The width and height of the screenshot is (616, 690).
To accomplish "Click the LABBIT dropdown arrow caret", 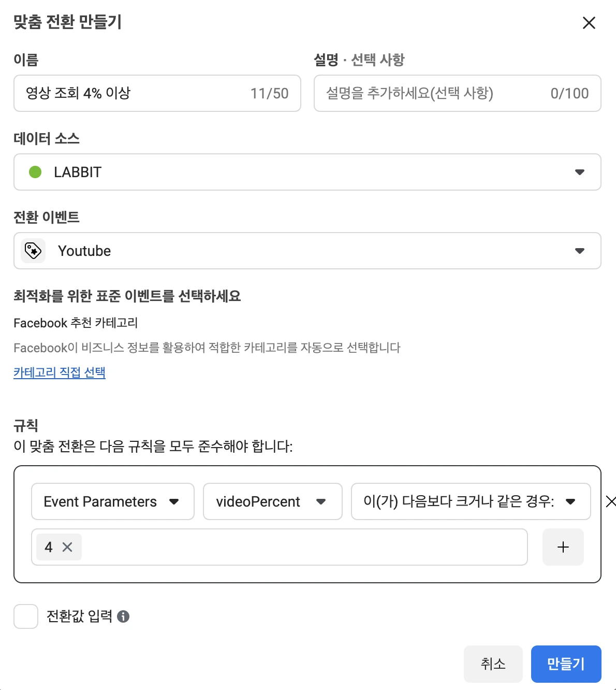I will click(580, 172).
